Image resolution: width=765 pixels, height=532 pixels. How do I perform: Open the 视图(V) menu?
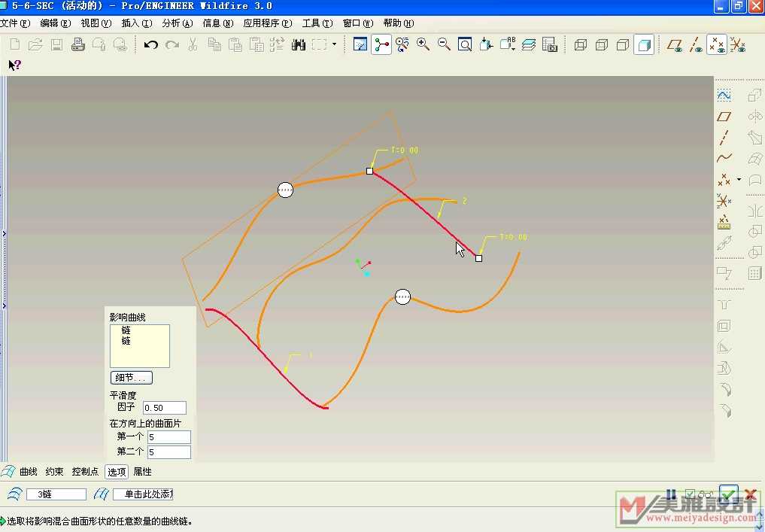pyautogui.click(x=96, y=23)
